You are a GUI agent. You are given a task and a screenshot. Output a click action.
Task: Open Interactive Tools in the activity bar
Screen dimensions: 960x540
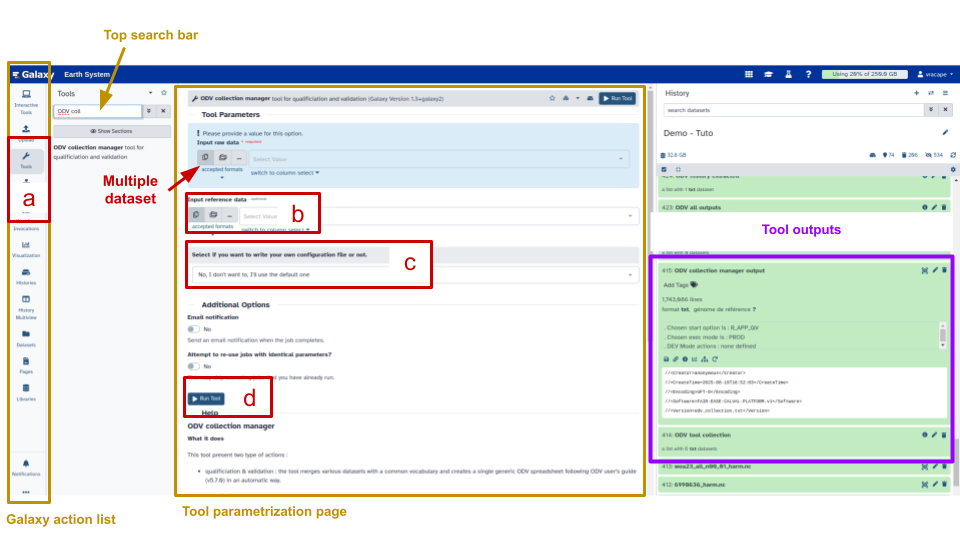coord(26,100)
